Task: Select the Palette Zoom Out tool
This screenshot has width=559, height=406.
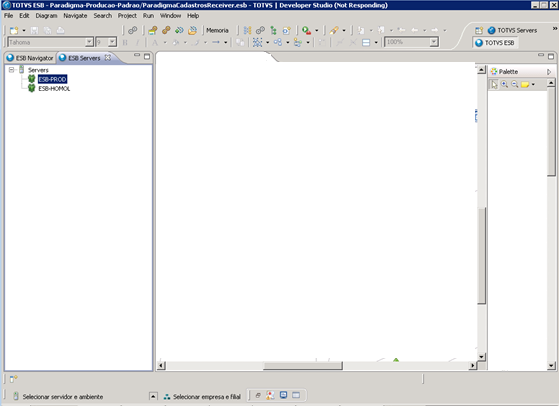Action: tap(514, 84)
